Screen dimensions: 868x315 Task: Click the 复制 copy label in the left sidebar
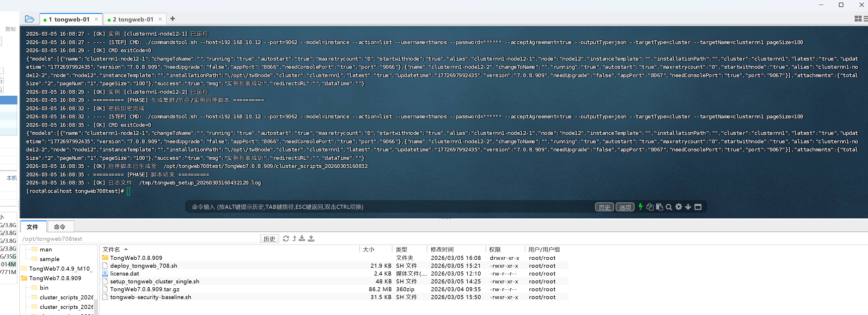click(x=10, y=29)
